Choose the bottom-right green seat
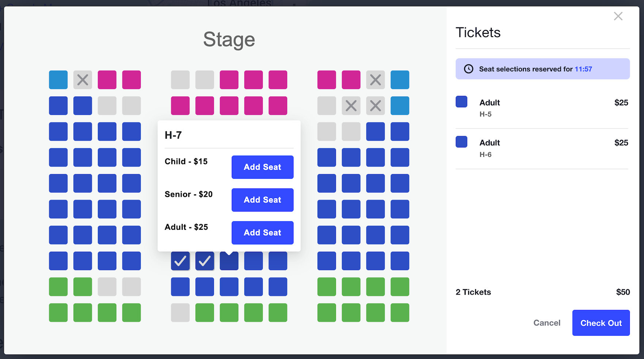This screenshot has width=644, height=359. 400,313
